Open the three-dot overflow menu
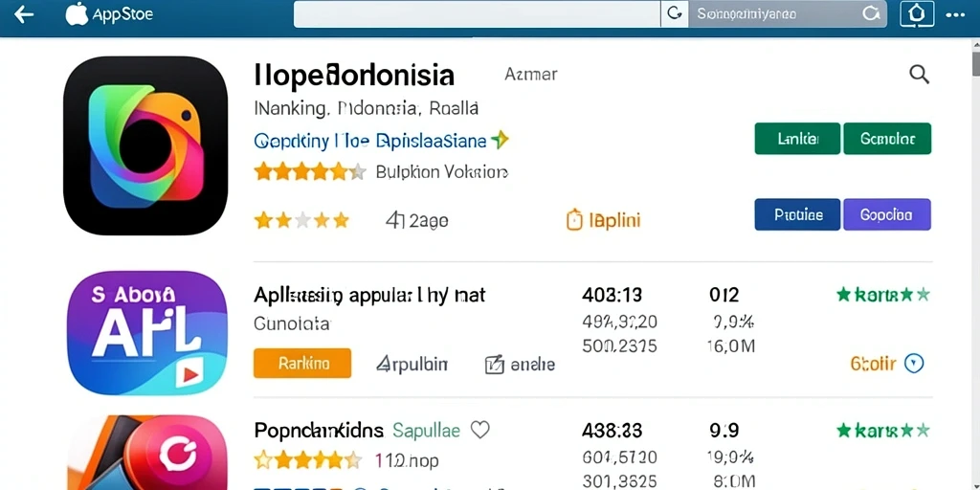The image size is (980, 490). (x=956, y=14)
